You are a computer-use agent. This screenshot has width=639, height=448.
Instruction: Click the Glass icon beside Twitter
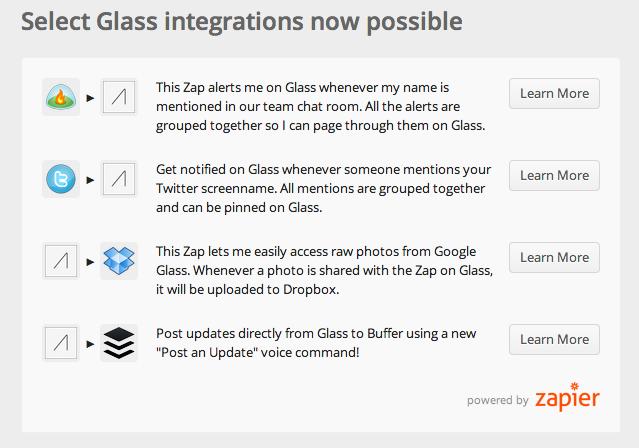119,179
